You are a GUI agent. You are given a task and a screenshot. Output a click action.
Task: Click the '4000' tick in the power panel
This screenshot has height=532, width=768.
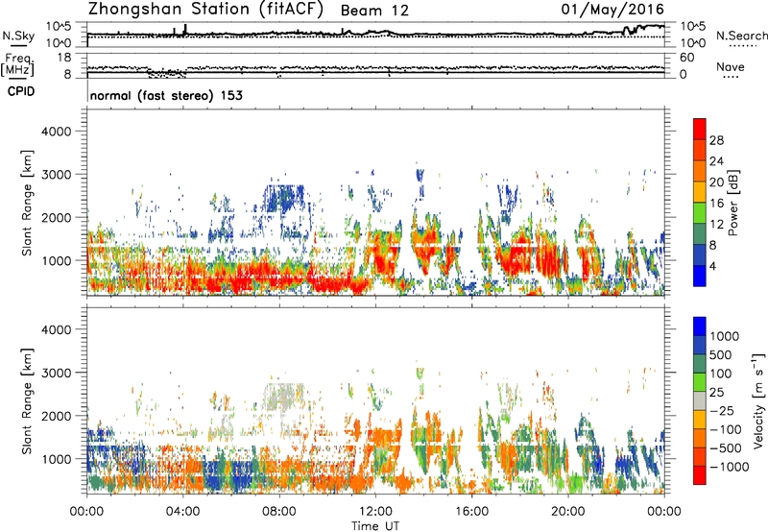pos(56,132)
